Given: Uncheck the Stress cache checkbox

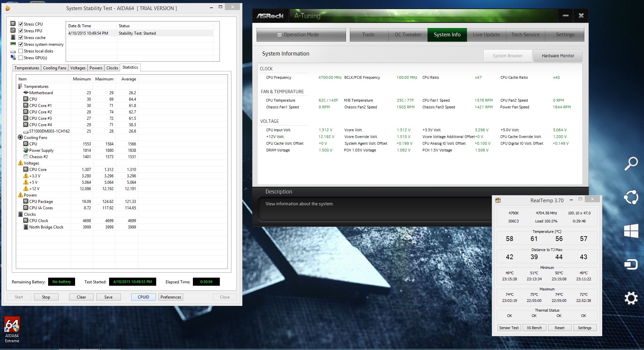Looking at the screenshot, I should tap(21, 37).
